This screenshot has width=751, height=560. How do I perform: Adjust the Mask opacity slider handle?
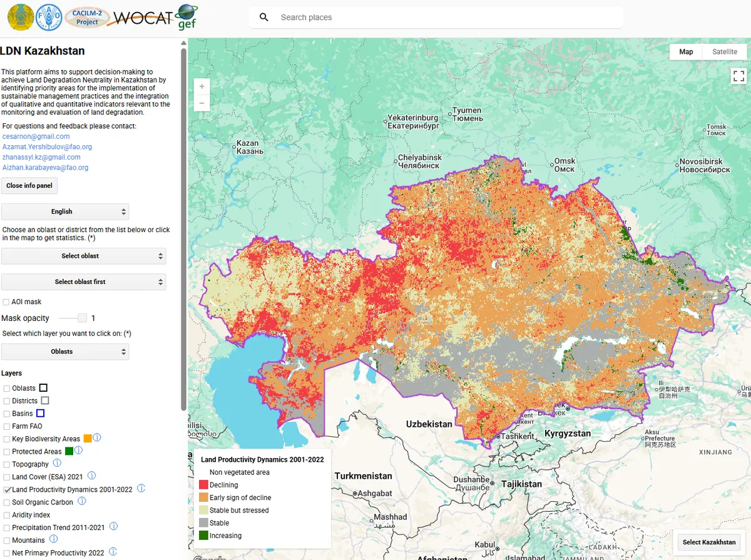coord(82,318)
